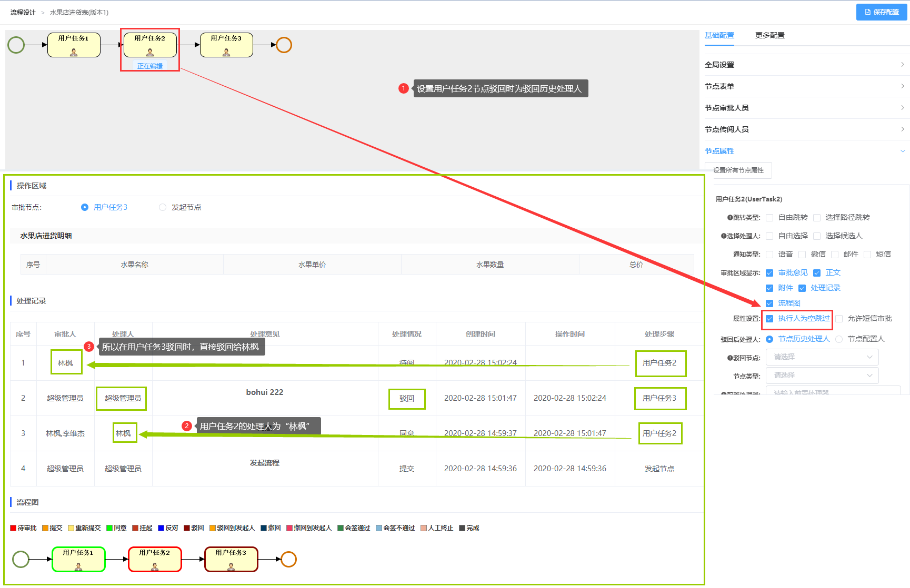
Task: Click the 水果名称 column header
Action: (x=135, y=265)
